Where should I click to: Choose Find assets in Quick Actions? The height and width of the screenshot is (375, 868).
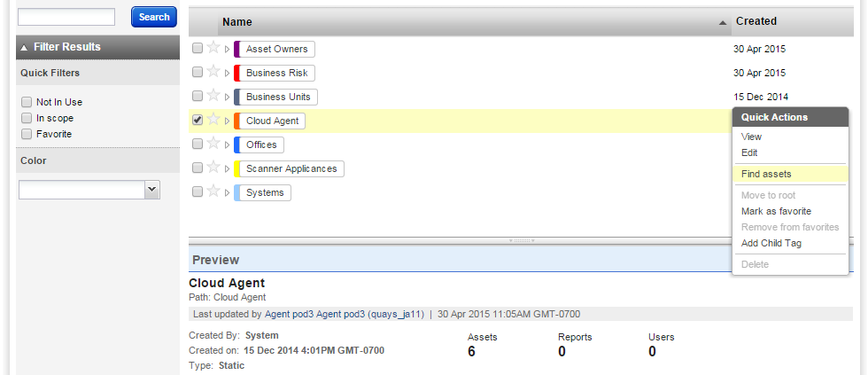click(766, 174)
